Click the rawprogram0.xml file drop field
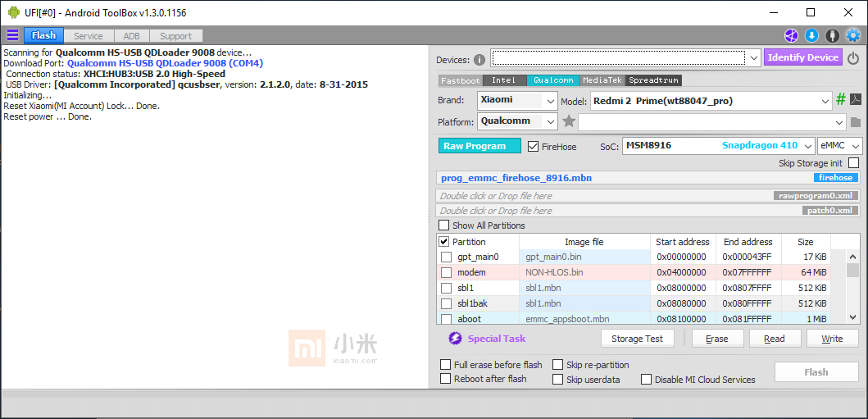The height and width of the screenshot is (419, 868). tap(648, 195)
